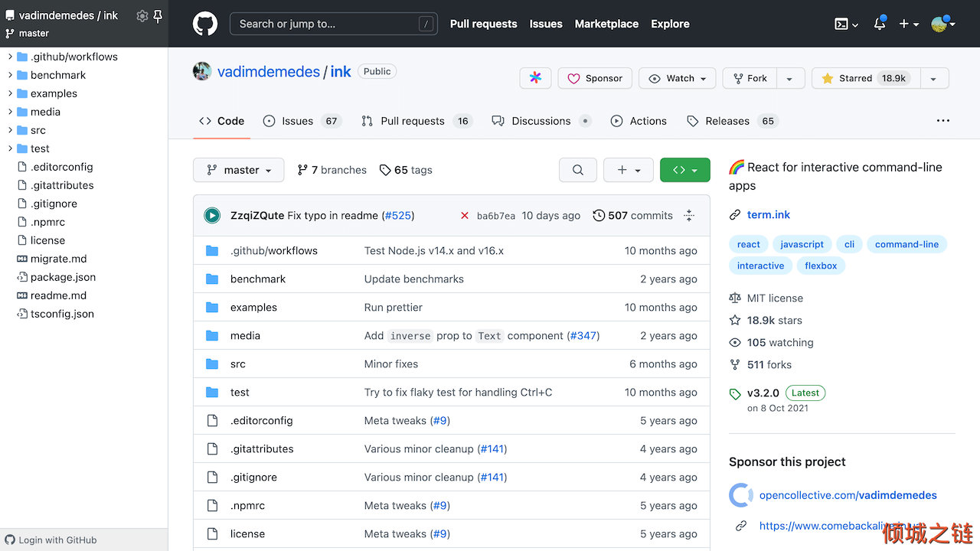Open the terminal icon menu in header
Screen dimensions: 980x551
[846, 24]
